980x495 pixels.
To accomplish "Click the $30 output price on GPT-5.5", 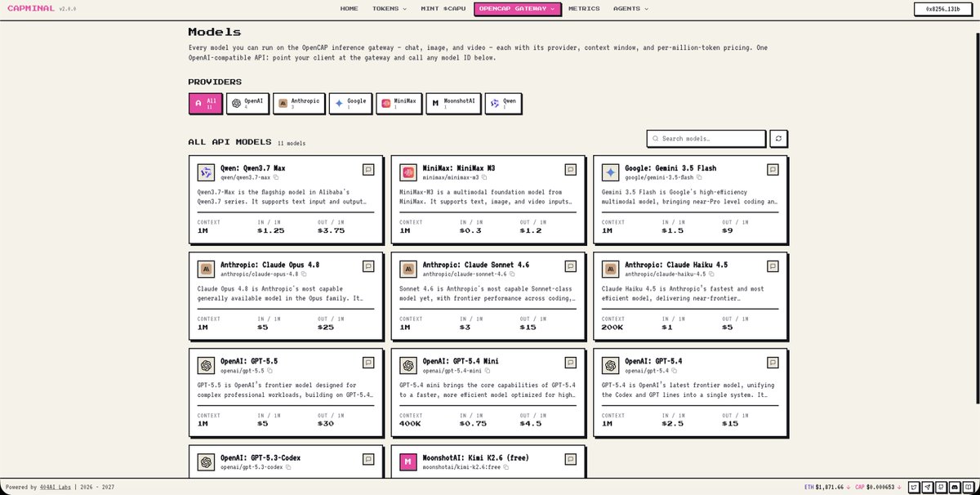I will pyautogui.click(x=325, y=423).
